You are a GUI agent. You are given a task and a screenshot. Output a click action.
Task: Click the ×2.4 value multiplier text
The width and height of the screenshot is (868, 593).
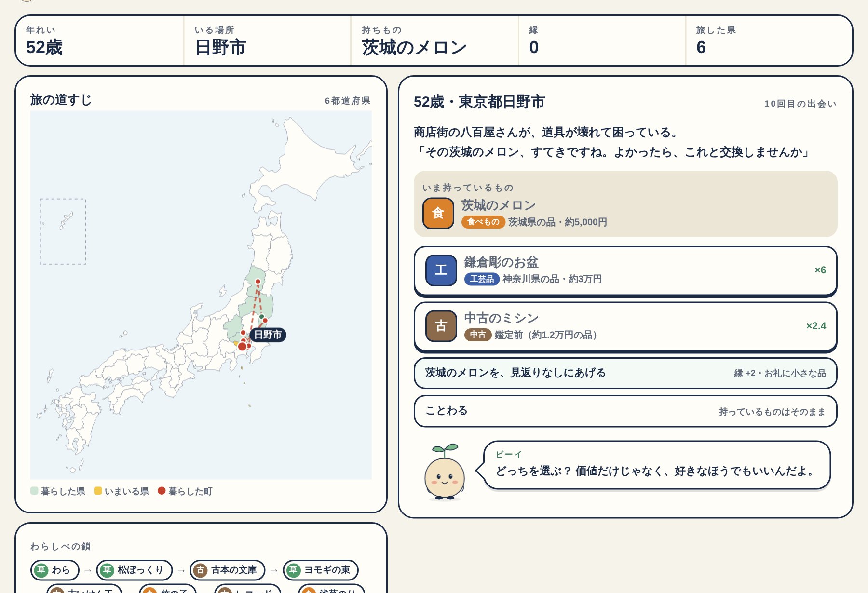click(816, 326)
